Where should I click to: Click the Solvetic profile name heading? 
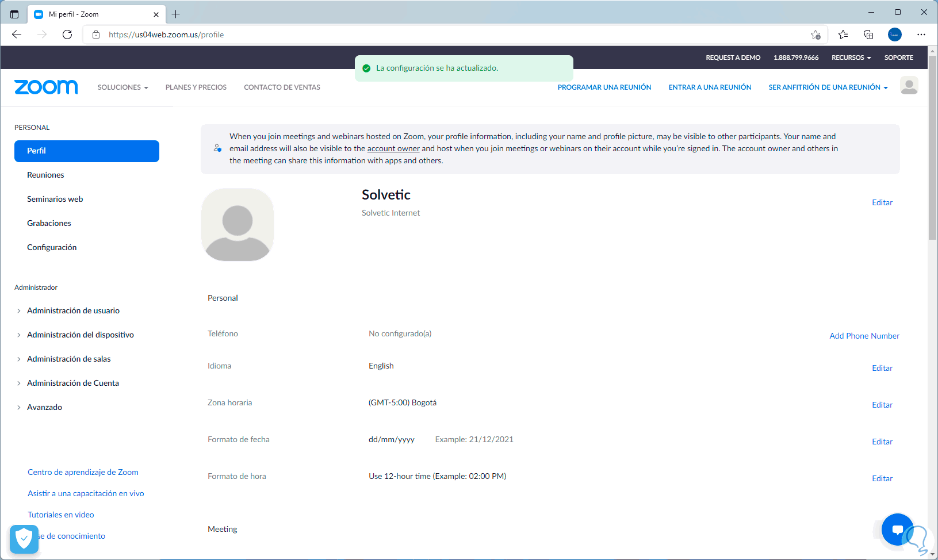point(386,195)
